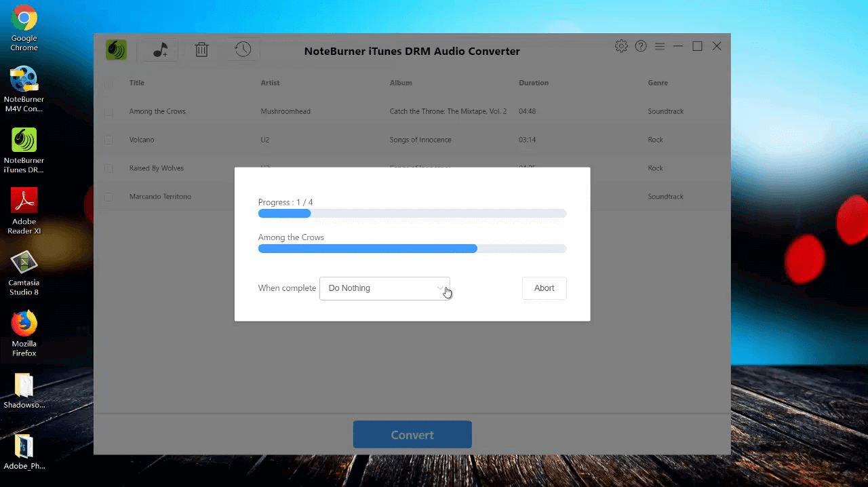The width and height of the screenshot is (868, 487).
Task: Check the Marcando Territorio row checkbox
Action: pos(108,197)
